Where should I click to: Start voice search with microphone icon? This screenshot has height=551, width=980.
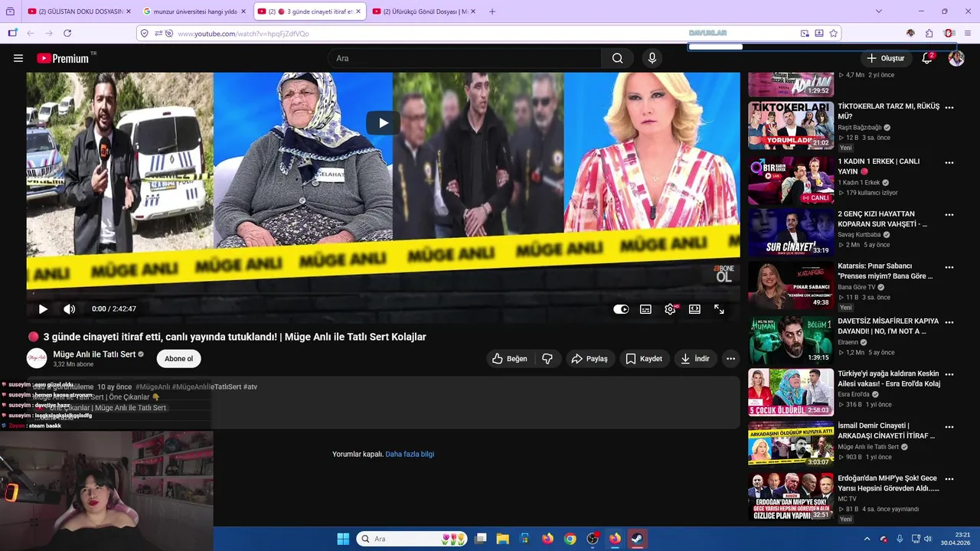(x=652, y=58)
